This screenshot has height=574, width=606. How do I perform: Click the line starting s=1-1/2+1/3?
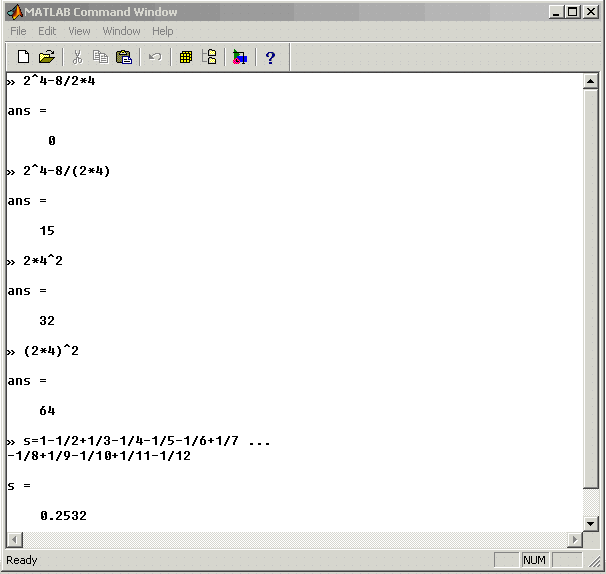click(146, 441)
